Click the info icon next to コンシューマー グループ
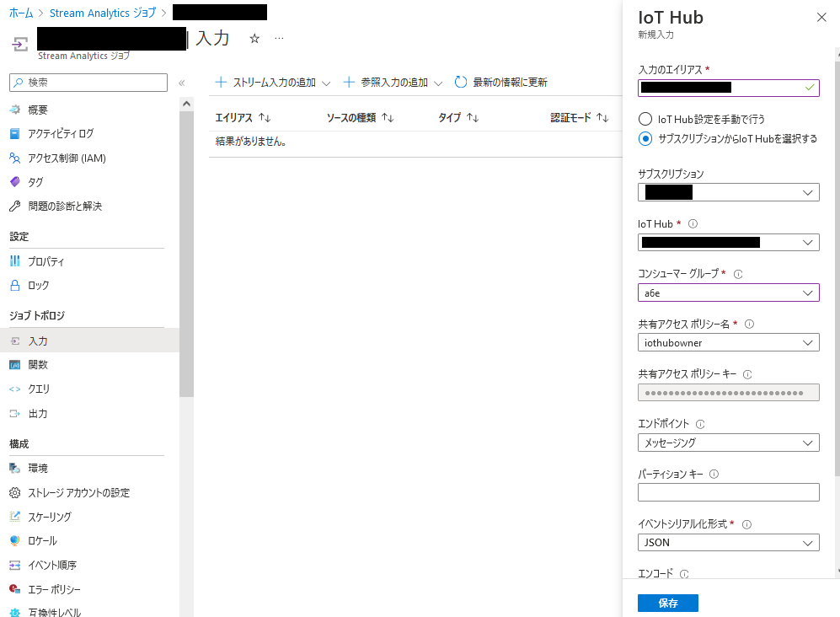 click(738, 274)
